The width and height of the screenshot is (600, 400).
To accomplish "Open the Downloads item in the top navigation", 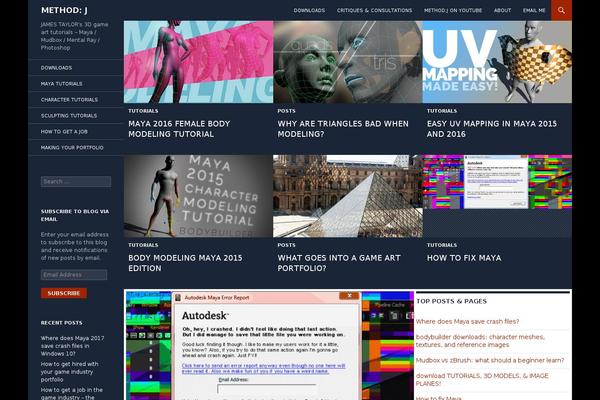I will pyautogui.click(x=309, y=10).
